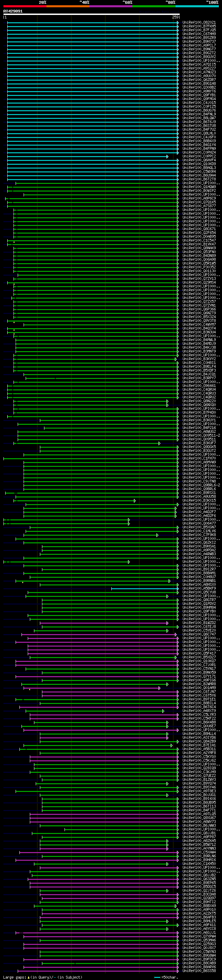Screen dimensions: 222x980
Task: Click the red 20% identity color segment
Action: [25, 6]
